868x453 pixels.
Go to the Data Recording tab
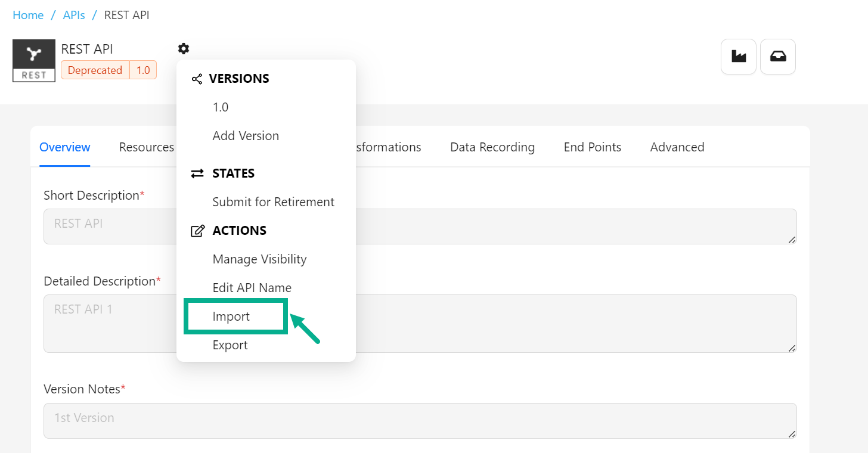492,147
